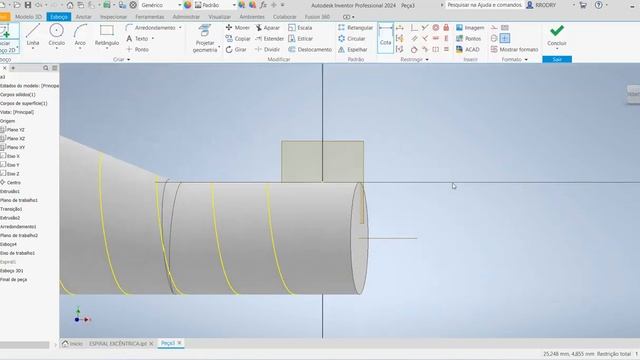Select the Arco arc tool
Viewport: 640px width, 360px height.
tap(80, 35)
